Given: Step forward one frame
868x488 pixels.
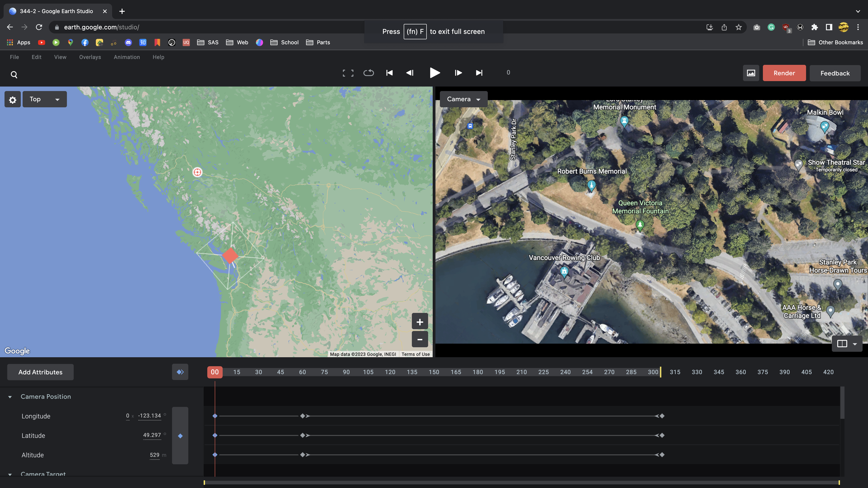Looking at the screenshot, I should coord(458,73).
